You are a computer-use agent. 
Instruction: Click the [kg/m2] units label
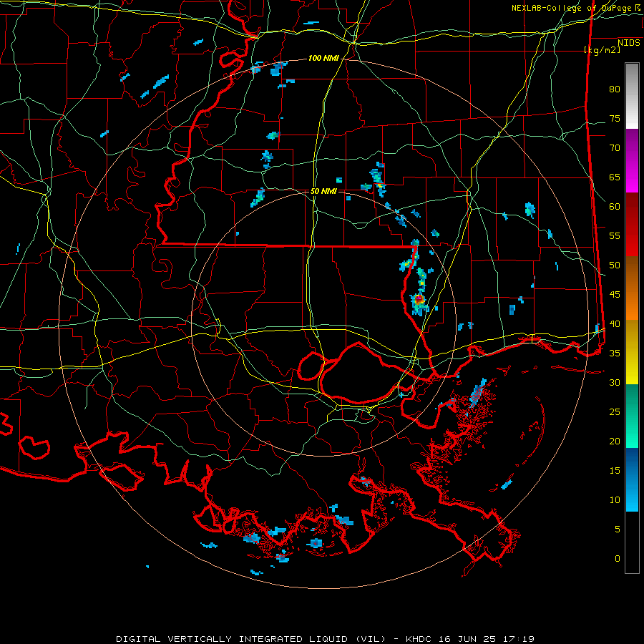(x=602, y=50)
